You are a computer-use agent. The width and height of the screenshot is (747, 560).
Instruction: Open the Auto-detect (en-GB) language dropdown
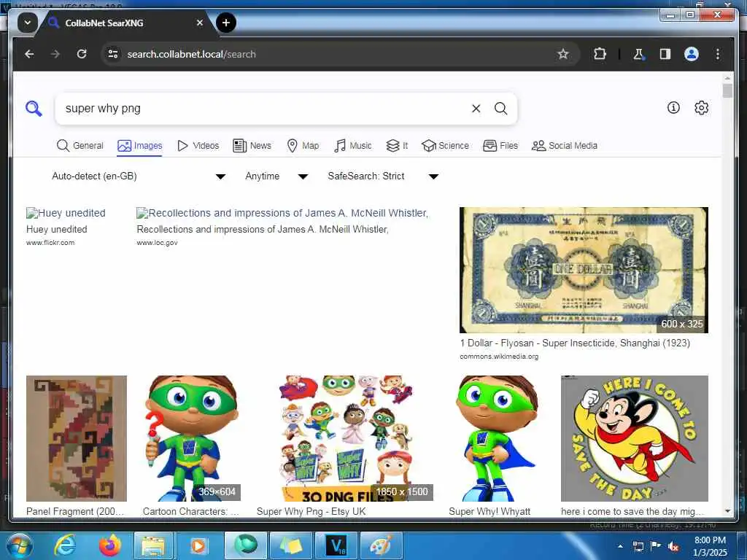[x=138, y=176]
